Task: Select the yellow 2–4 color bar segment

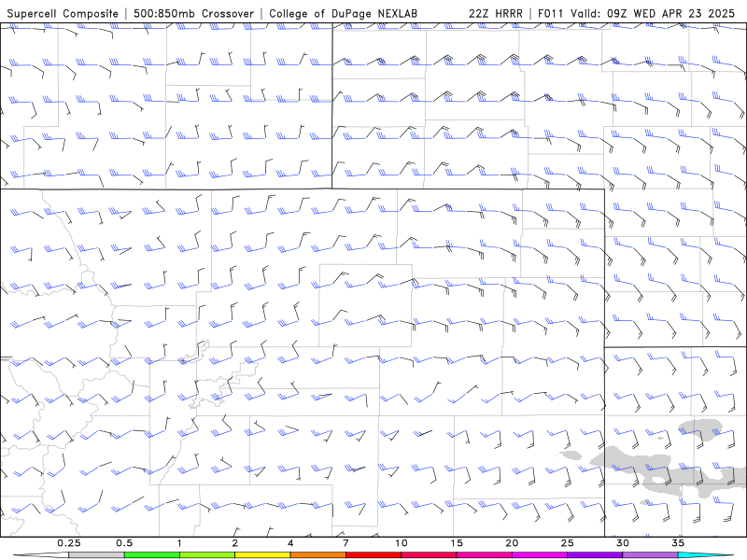Action: pyautogui.click(x=262, y=555)
